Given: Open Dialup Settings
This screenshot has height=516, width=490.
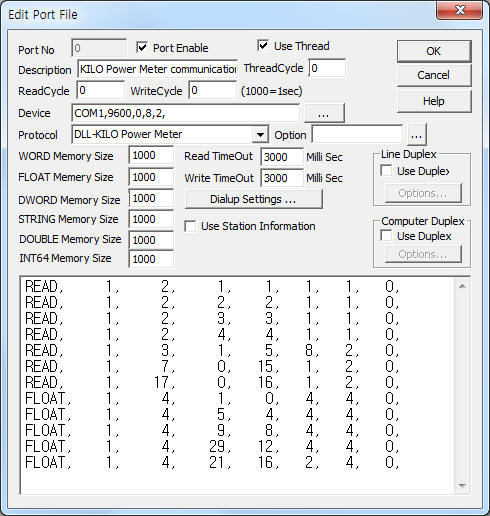Looking at the screenshot, I should coord(253,199).
